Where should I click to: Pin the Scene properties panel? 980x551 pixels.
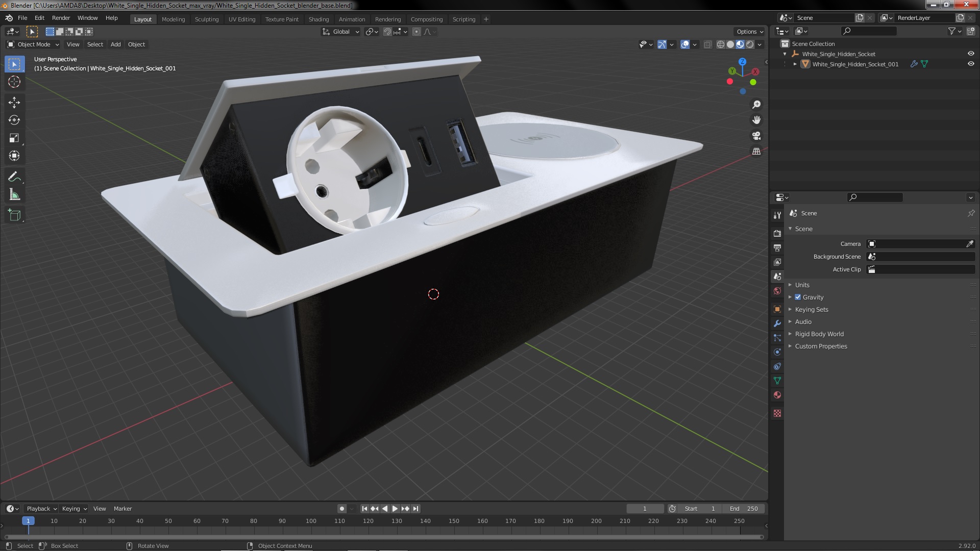[971, 213]
